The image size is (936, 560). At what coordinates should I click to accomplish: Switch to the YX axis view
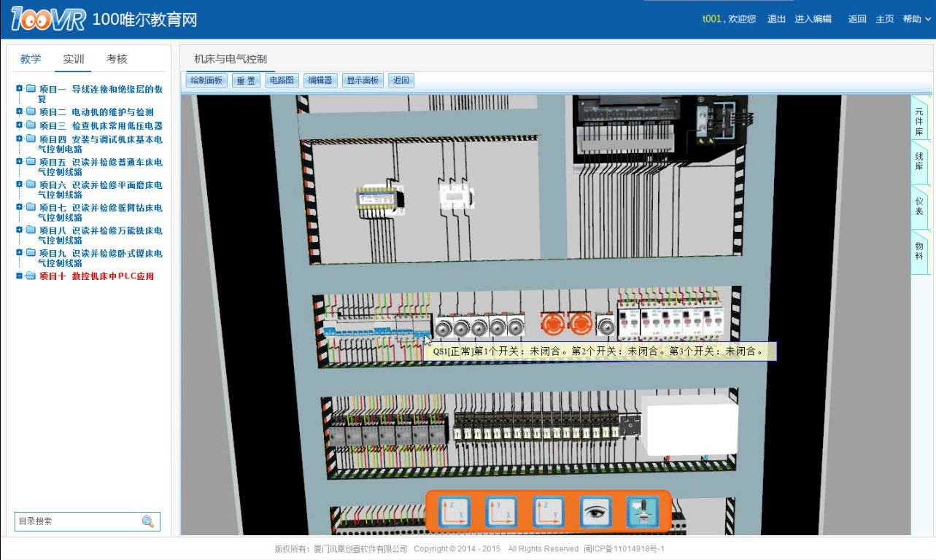(x=501, y=512)
